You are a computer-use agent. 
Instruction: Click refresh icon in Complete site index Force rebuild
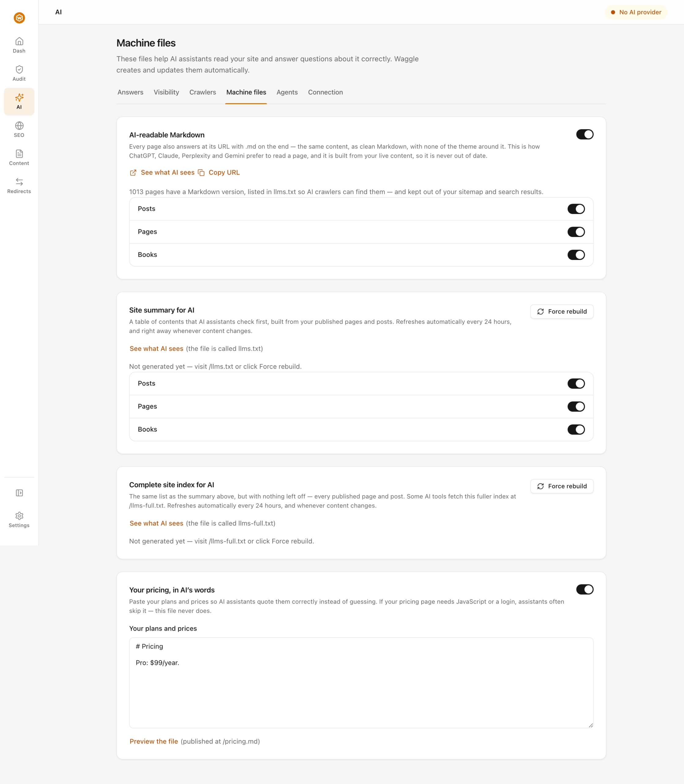pyautogui.click(x=540, y=486)
